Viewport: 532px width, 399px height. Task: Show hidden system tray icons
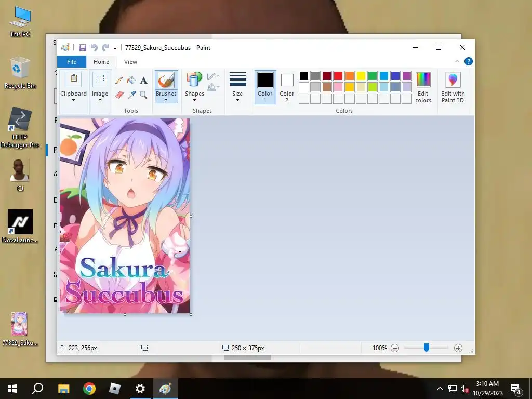tap(440, 389)
